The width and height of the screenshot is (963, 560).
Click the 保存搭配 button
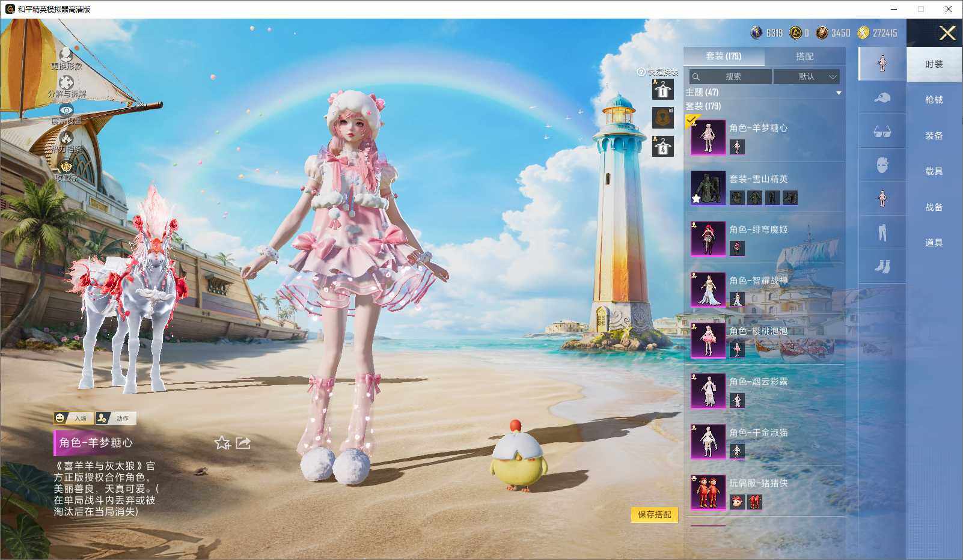[654, 514]
